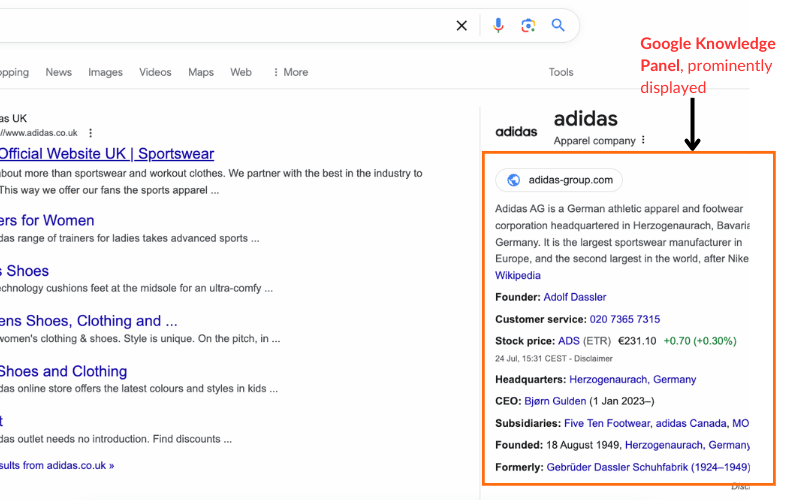800x500 pixels.
Task: Open the Bjørn Gulden CEO link
Action: (555, 401)
